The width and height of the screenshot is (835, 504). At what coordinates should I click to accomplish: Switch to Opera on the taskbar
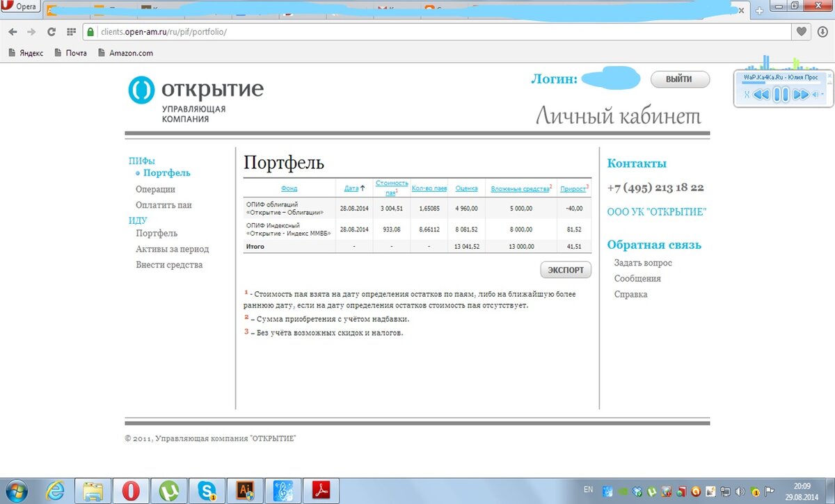coord(130,491)
